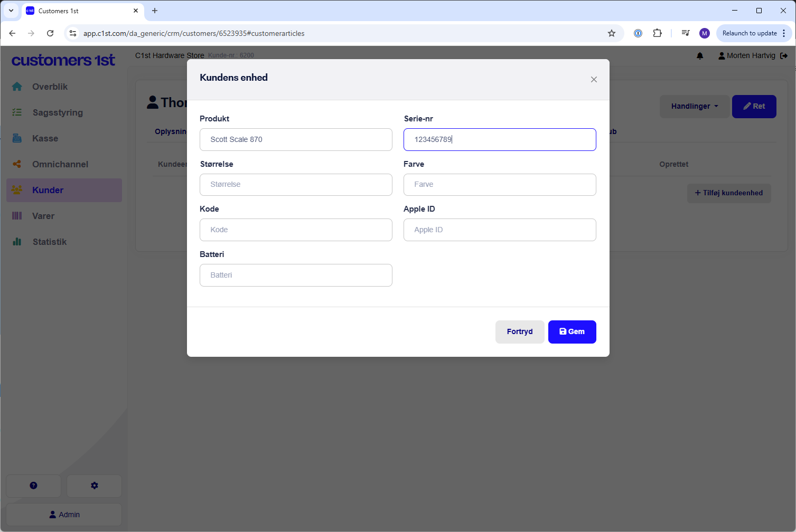Open Overblik in the sidebar
This screenshot has width=796, height=532.
pyautogui.click(x=64, y=87)
